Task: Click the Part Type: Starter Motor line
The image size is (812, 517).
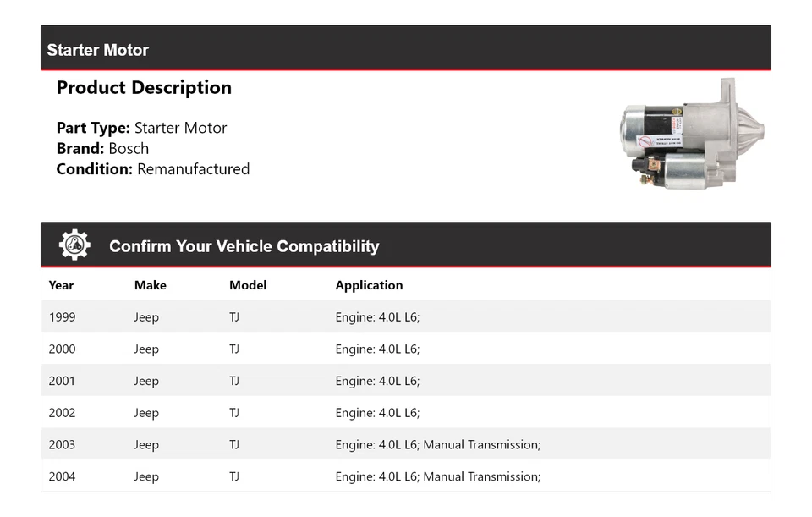Action: [141, 128]
